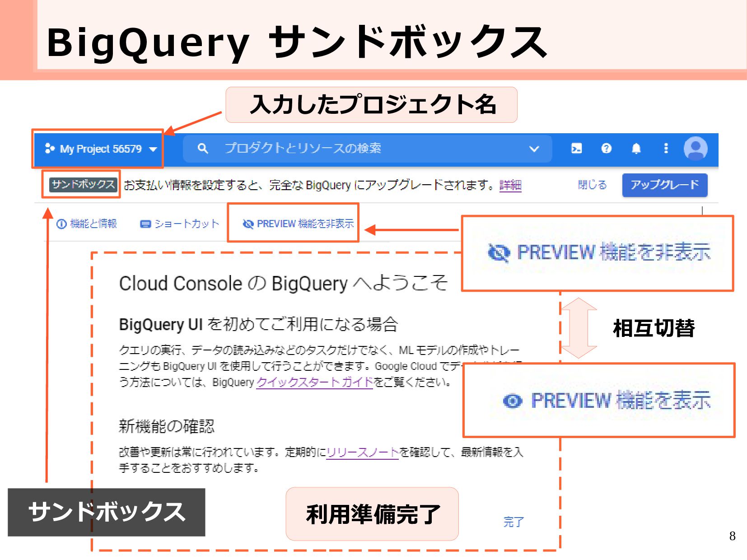Viewport: 747px width, 560px height.
Task: Open the notifications bell
Action: (636, 149)
